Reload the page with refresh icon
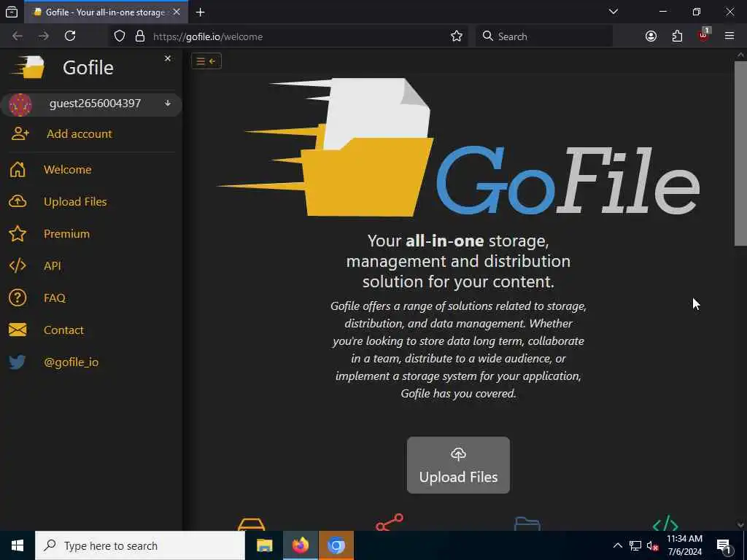The width and height of the screenshot is (747, 560). coord(70,36)
